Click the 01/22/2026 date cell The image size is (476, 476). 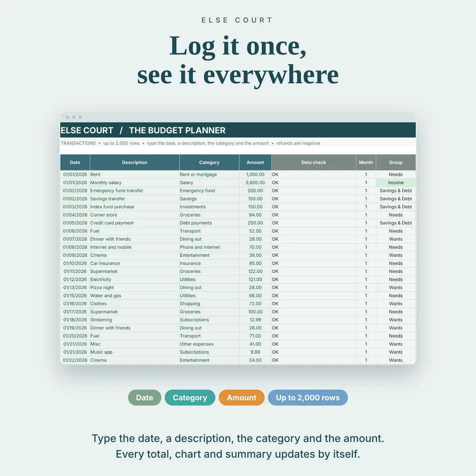pos(75,360)
